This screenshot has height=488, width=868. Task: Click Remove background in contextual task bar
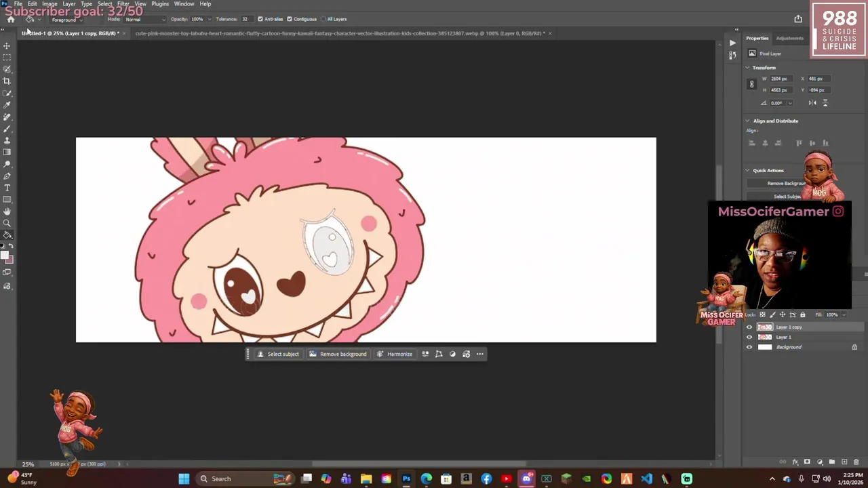coord(338,354)
